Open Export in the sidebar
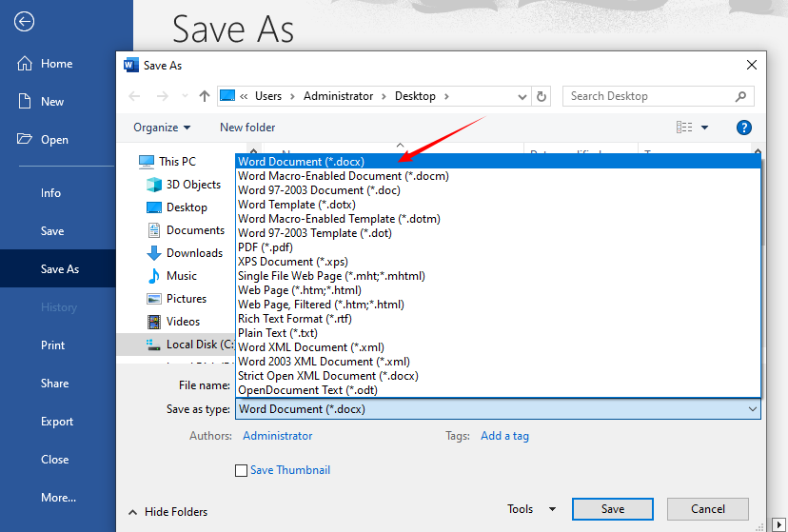The height and width of the screenshot is (532, 788). [57, 422]
